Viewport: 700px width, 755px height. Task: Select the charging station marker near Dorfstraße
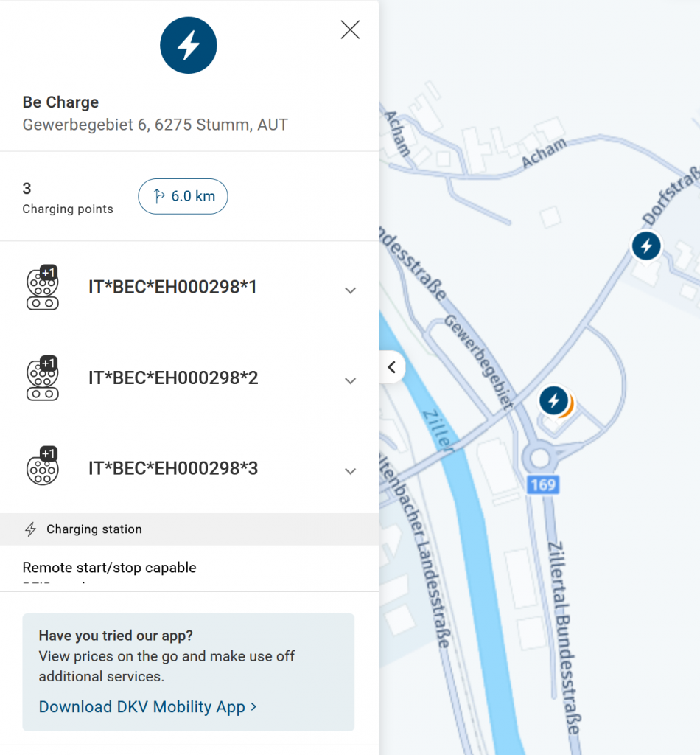[646, 246]
